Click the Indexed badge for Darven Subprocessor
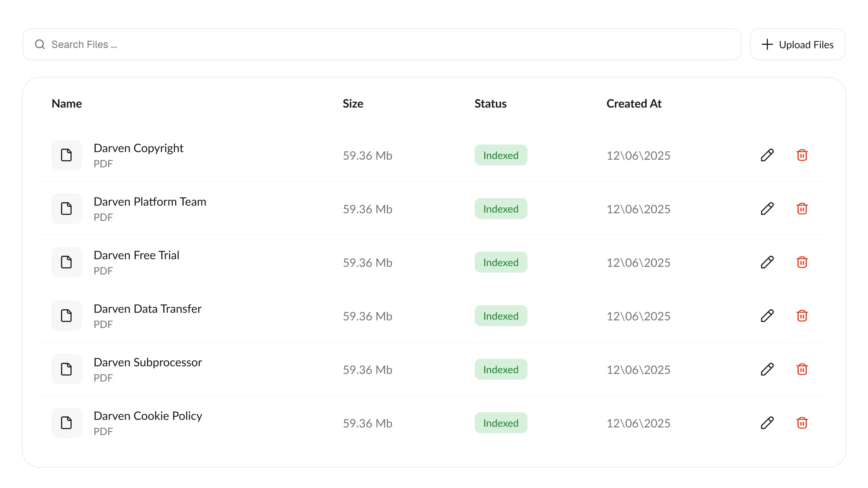This screenshot has width=868, height=488. (501, 369)
